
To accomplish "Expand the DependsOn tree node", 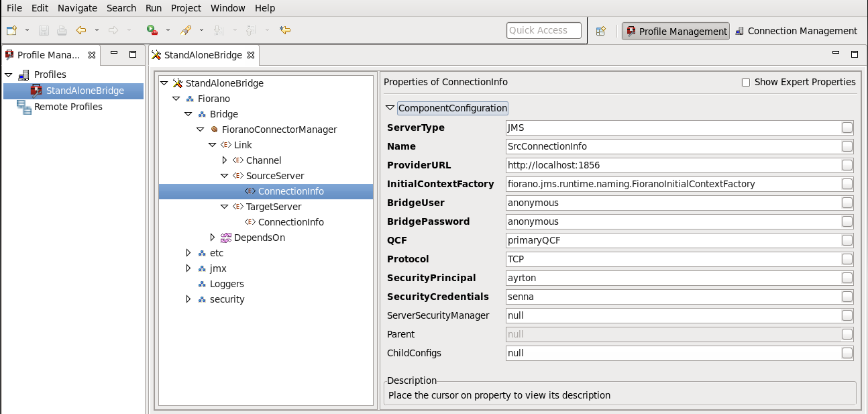I will click(213, 238).
